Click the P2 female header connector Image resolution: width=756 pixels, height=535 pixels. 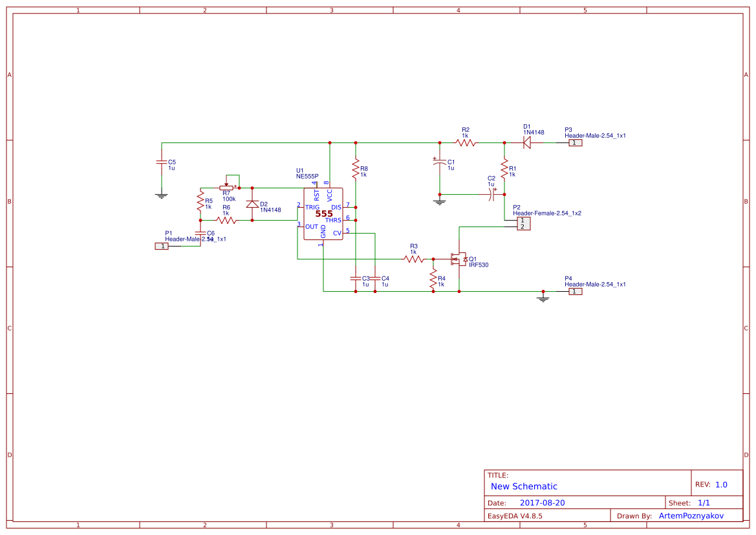(524, 223)
